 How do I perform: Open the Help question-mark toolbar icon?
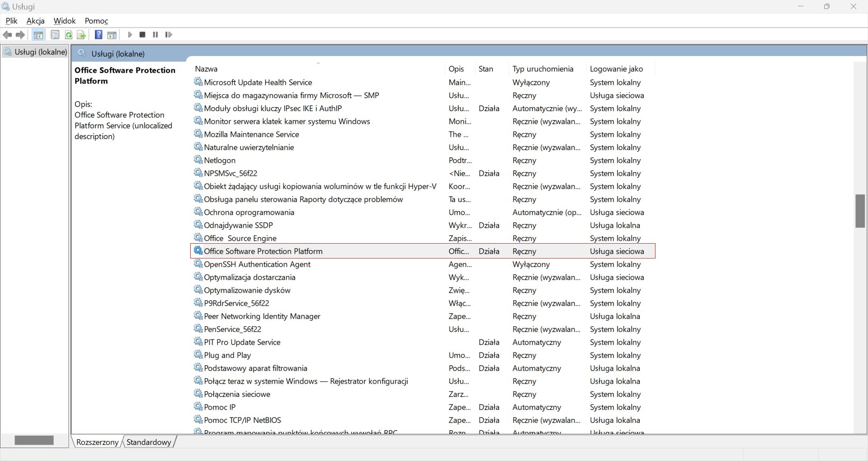click(98, 35)
